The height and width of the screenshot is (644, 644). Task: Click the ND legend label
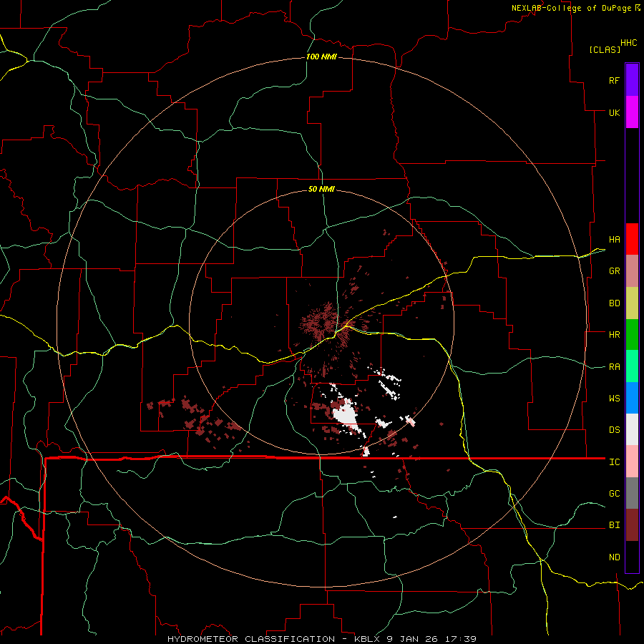pos(614,557)
